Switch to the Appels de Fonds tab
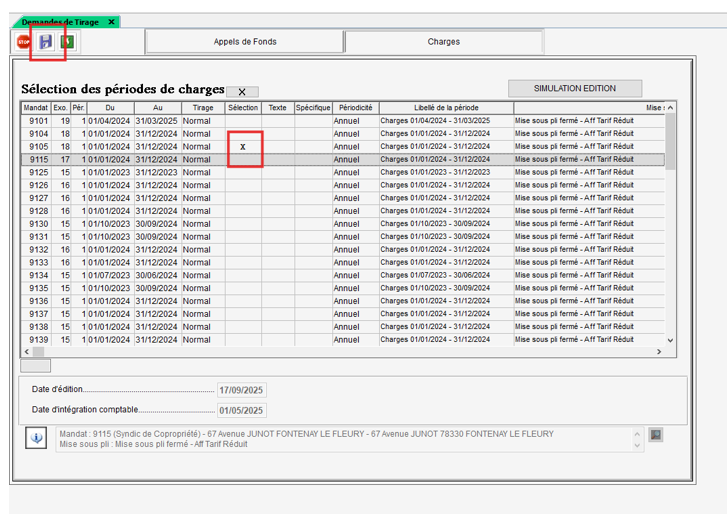 click(245, 42)
